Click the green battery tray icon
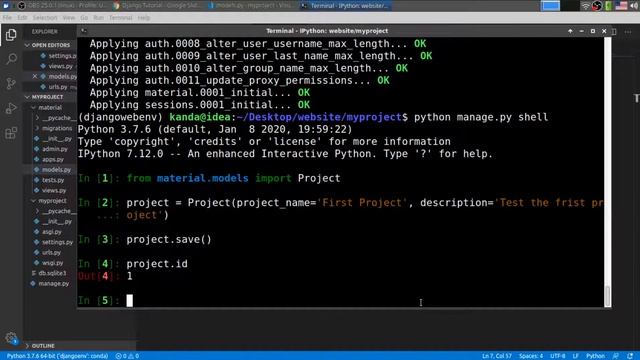The height and width of the screenshot is (360, 640). tap(609, 6)
